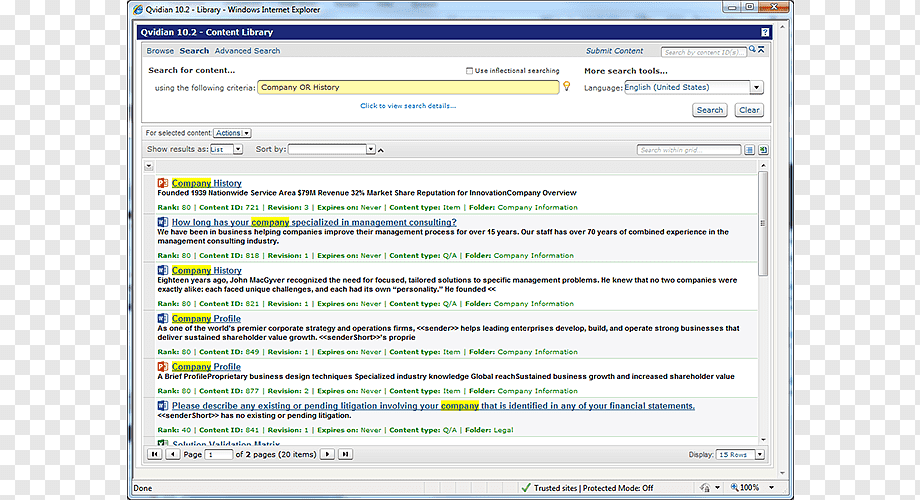Go to the first page of results
Viewport: 920px width, 500px height.
[x=154, y=454]
